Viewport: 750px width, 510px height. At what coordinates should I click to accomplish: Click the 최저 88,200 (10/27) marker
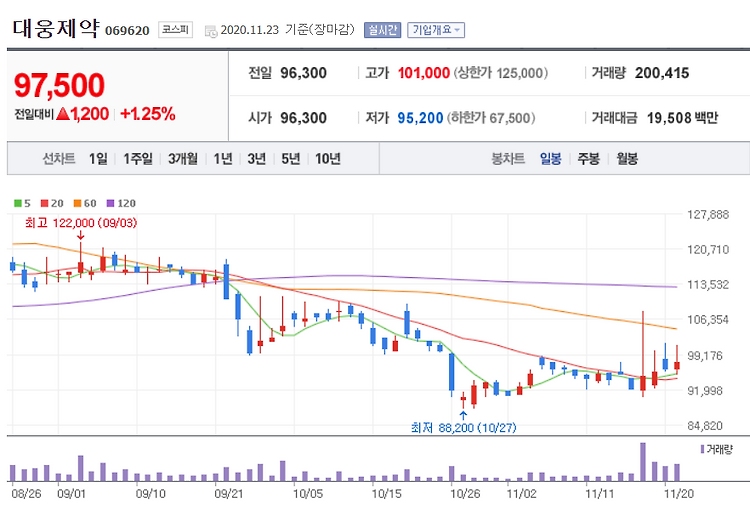[x=463, y=427]
